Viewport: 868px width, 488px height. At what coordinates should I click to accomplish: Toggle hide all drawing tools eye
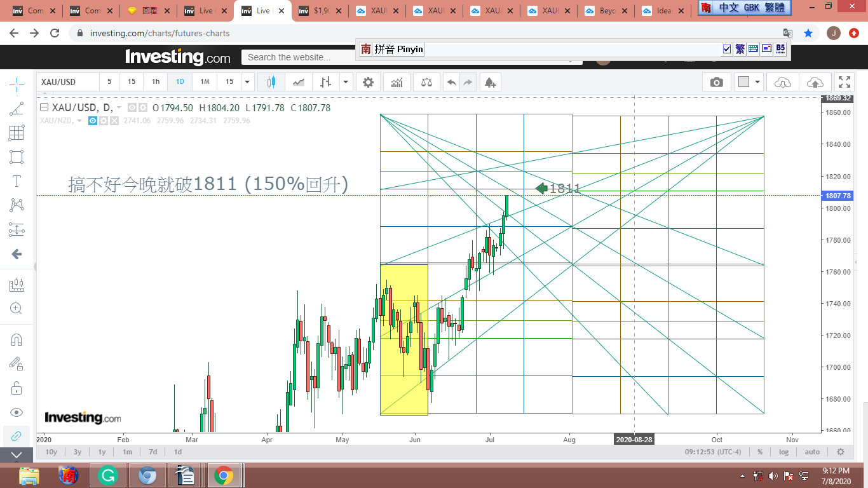pyautogui.click(x=17, y=412)
